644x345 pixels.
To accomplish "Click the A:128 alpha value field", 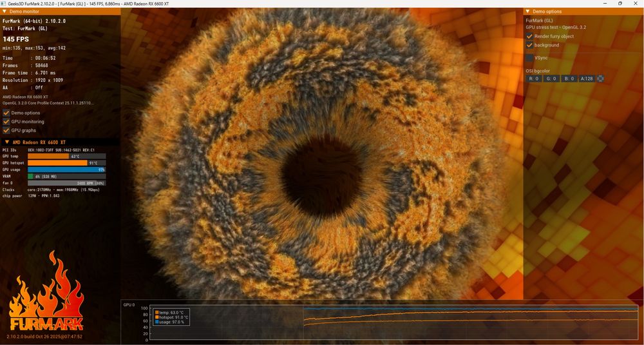I will [587, 79].
